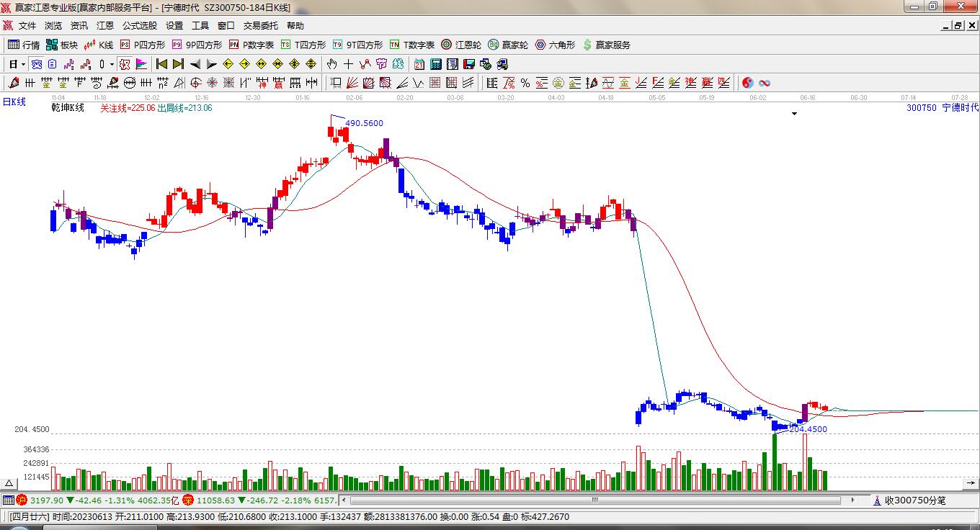Open the 9T四方形 tool
The width and height of the screenshot is (980, 530).
(357, 45)
